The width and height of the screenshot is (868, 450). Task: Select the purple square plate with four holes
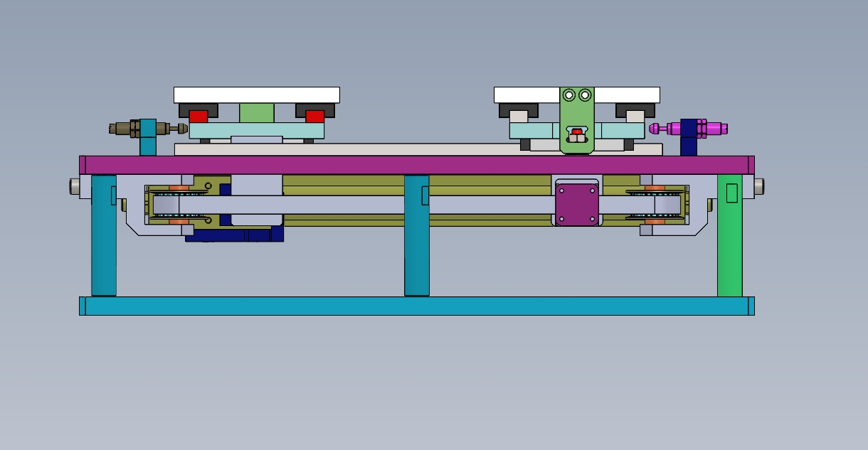[x=577, y=205]
